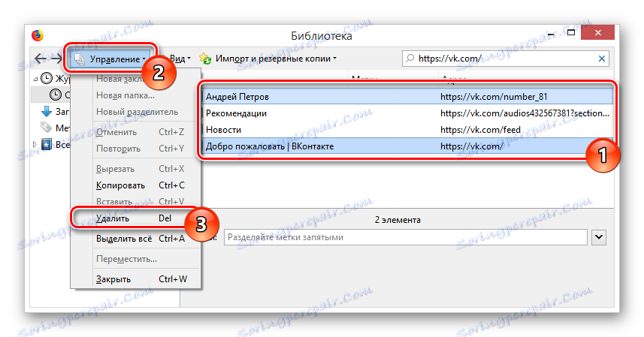Click the audios432567381 address cell
644x337 pixels.
(525, 113)
